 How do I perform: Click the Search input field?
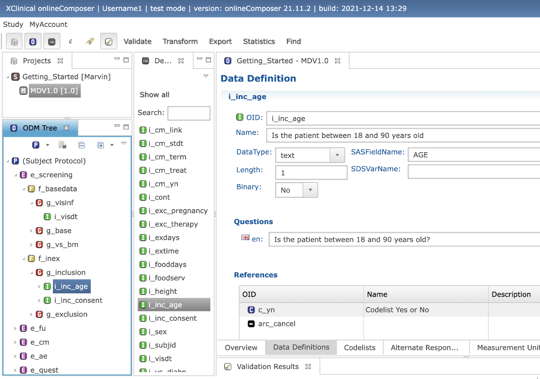(x=189, y=113)
